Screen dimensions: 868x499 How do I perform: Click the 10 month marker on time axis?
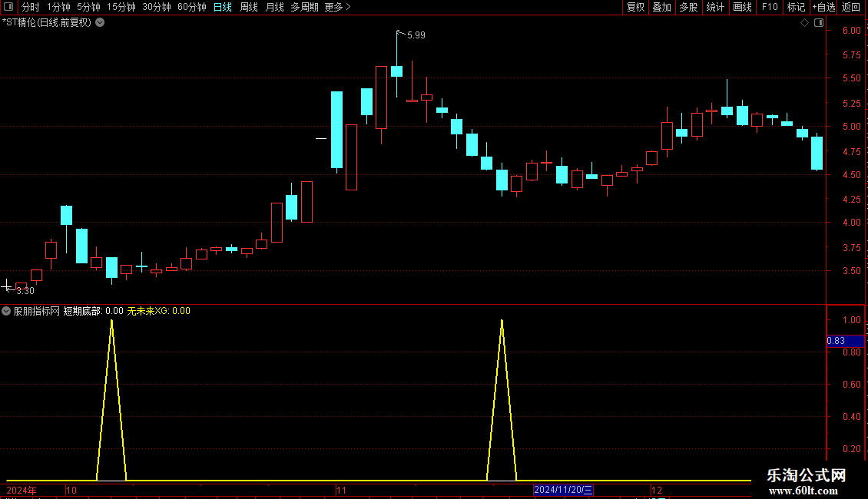(71, 490)
